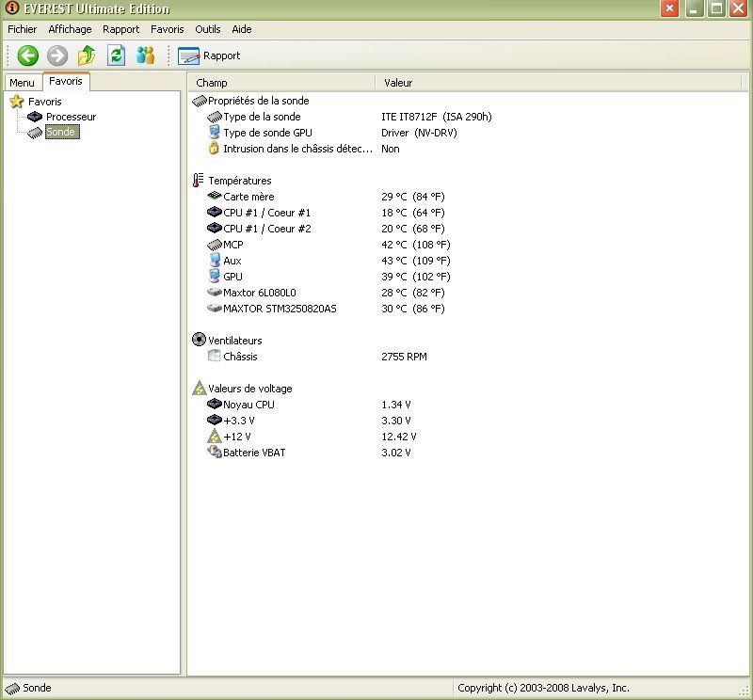This screenshot has width=753, height=700.
Task: Open the Fichier menu
Action: pos(22,29)
